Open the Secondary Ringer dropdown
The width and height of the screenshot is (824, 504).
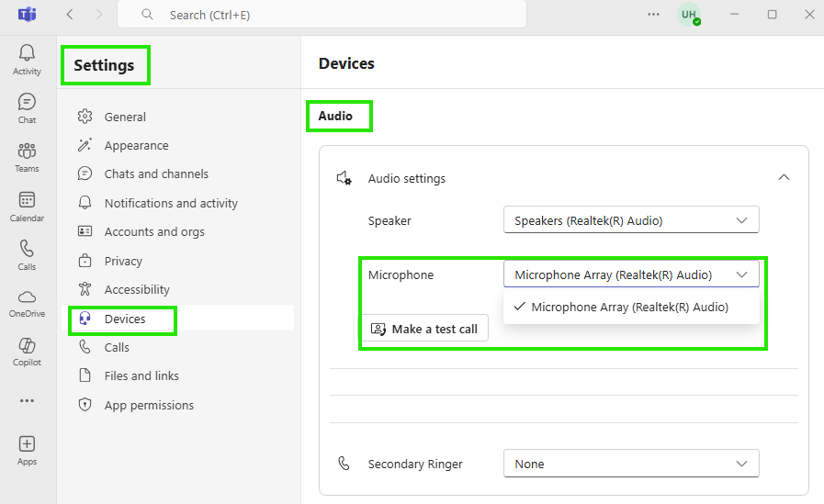(x=631, y=463)
